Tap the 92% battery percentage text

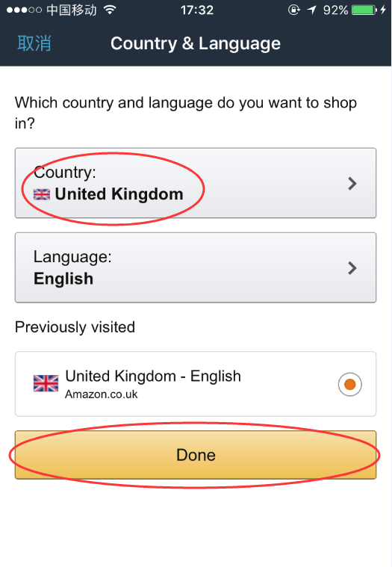point(336,10)
